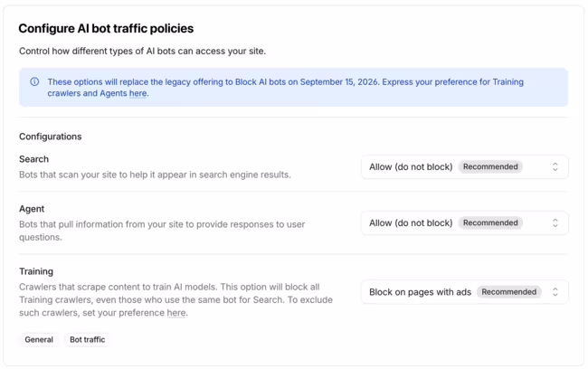This screenshot has height=369, width=588.
Task: Click the info icon in the blue banner
Action: tap(34, 81)
